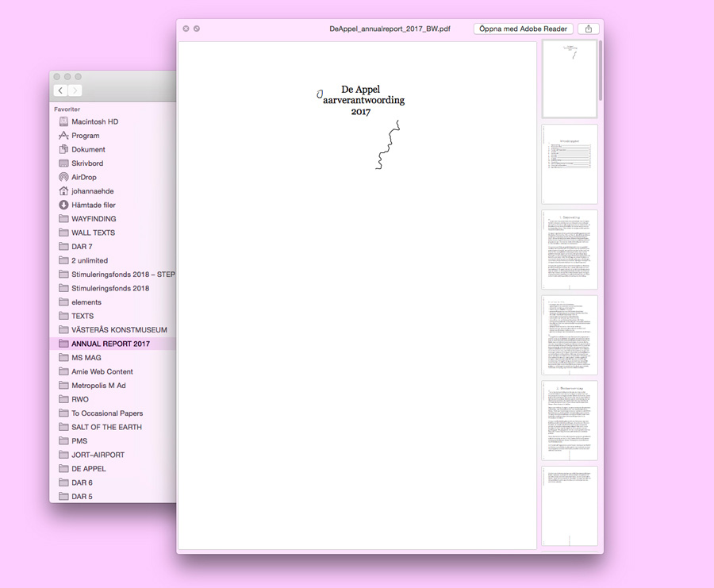Open the Stimuleringsfonds 2018 – STEP folder icon
Image resolution: width=714 pixels, height=588 pixels.
point(63,275)
